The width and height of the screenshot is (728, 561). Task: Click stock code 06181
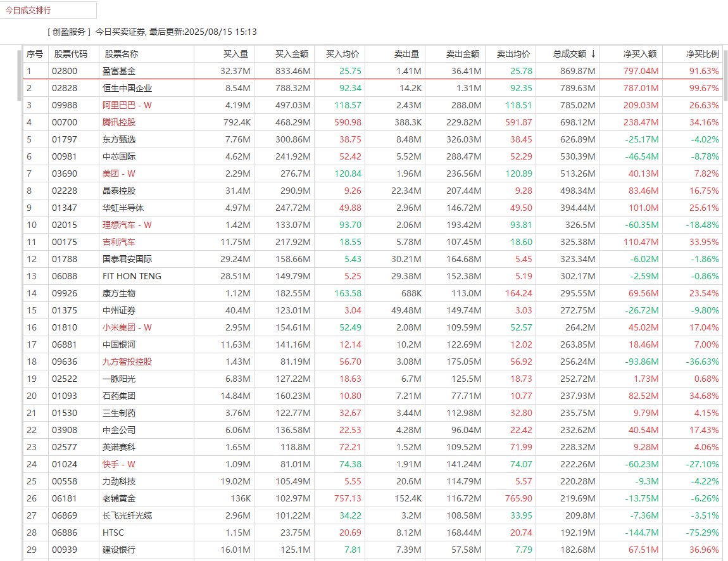point(65,498)
